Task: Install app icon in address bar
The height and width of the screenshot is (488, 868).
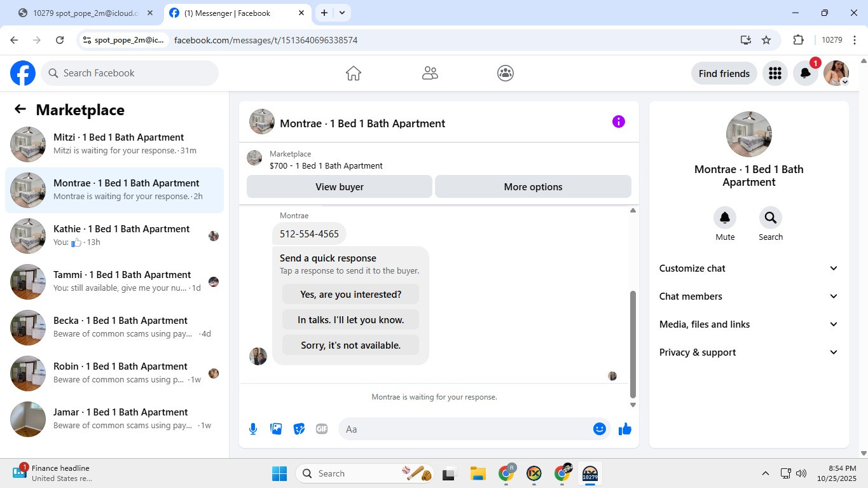Action: (x=746, y=40)
